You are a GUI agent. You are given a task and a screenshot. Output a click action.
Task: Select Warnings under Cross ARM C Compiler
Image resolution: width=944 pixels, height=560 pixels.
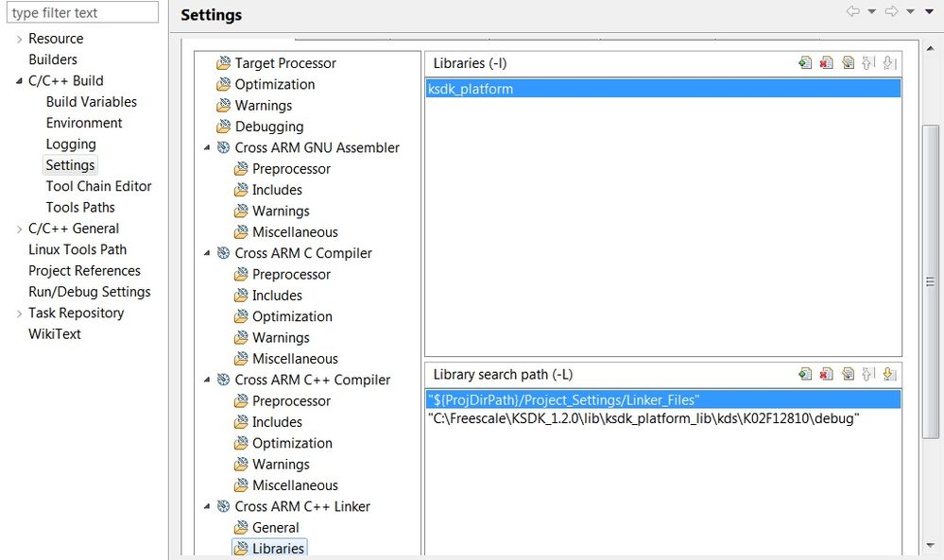pos(281,337)
